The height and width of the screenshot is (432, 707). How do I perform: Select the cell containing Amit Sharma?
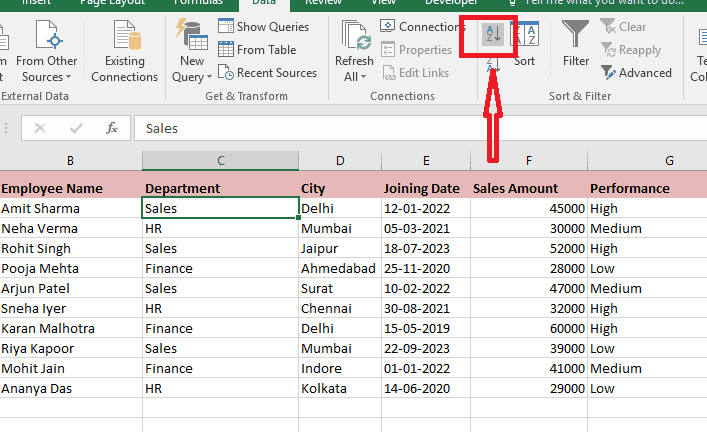(70, 208)
